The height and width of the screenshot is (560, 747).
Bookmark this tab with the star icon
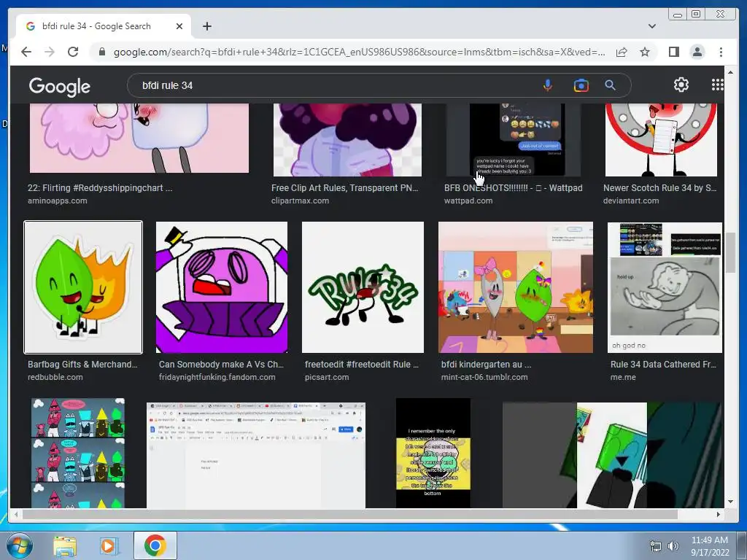[645, 52]
